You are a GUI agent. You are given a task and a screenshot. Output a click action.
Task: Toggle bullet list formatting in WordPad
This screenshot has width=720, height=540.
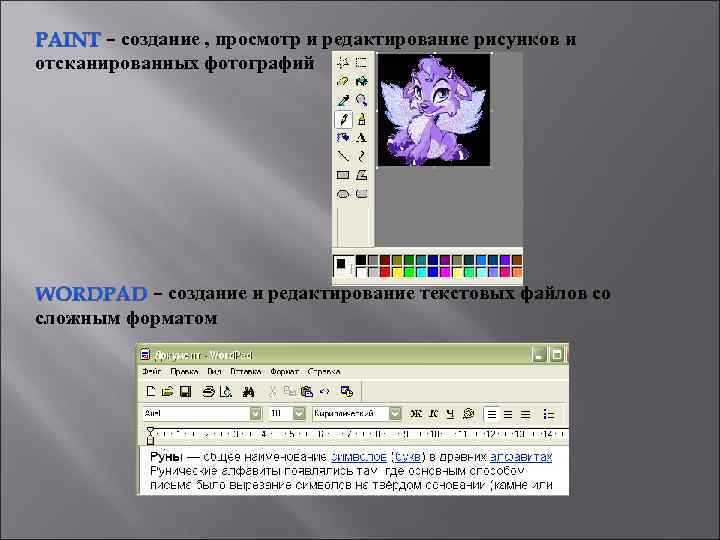548,415
